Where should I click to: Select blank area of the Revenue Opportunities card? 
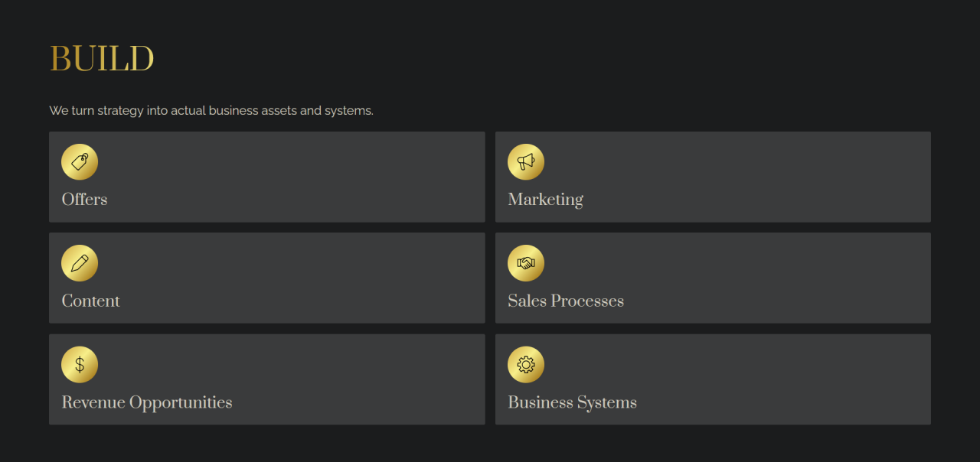(345, 379)
